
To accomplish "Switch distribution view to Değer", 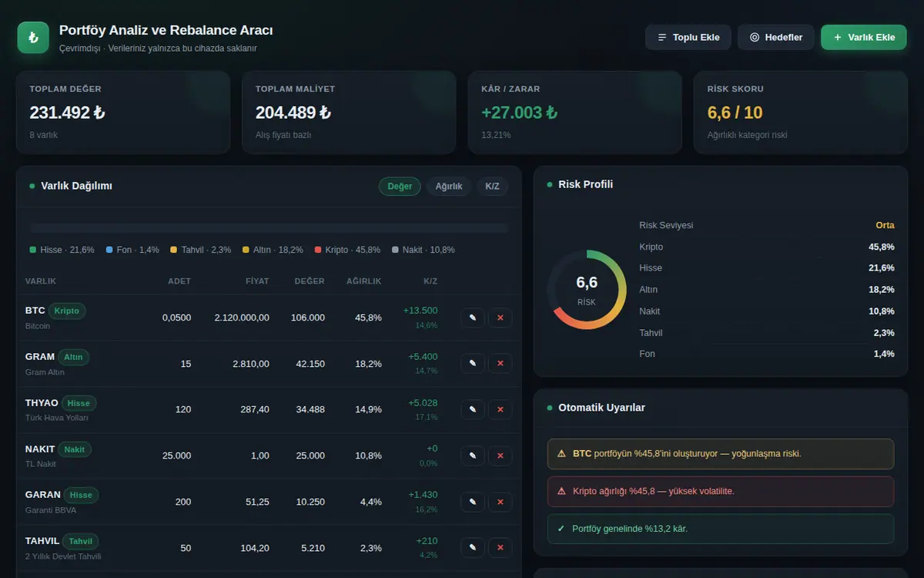I will 400,187.
